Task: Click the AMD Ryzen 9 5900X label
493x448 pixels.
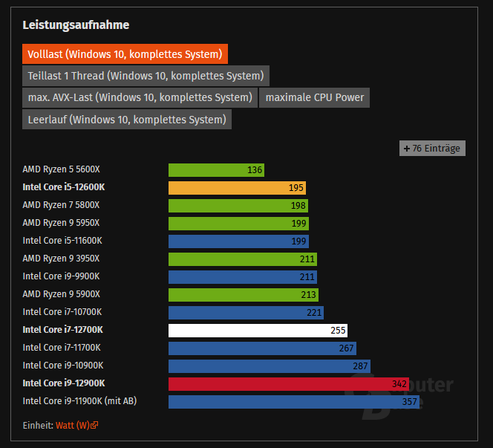Action: click(62, 294)
